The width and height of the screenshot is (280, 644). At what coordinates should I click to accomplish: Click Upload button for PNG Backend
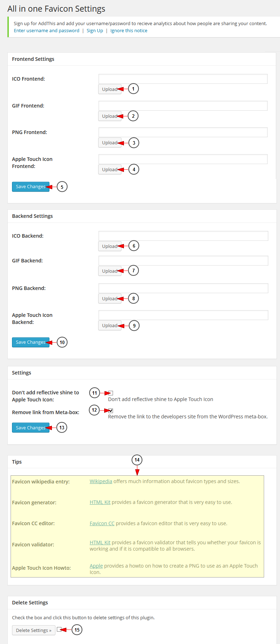109,298
